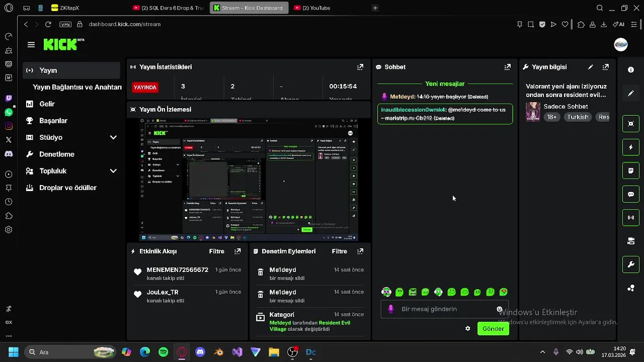
Task: Open chat settings gear icon
Action: click(x=468, y=329)
